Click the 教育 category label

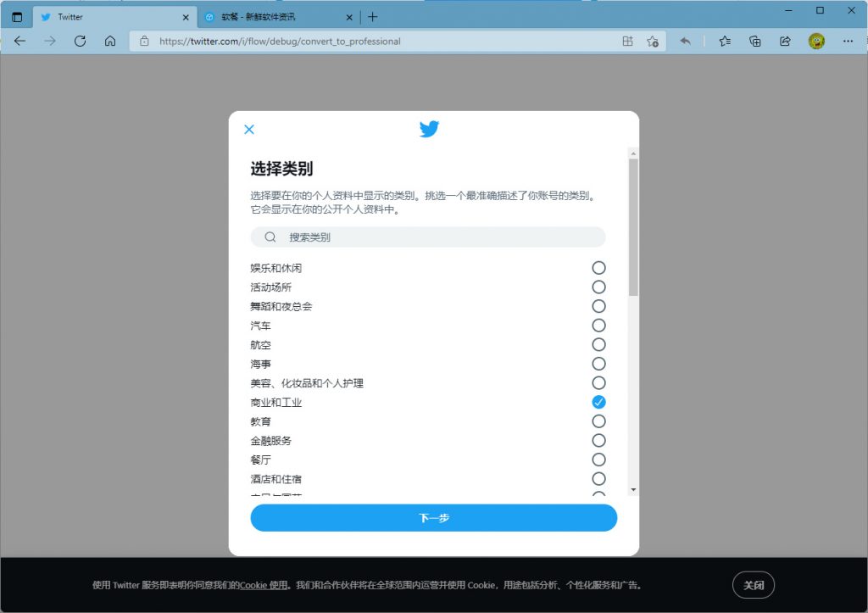(x=260, y=421)
